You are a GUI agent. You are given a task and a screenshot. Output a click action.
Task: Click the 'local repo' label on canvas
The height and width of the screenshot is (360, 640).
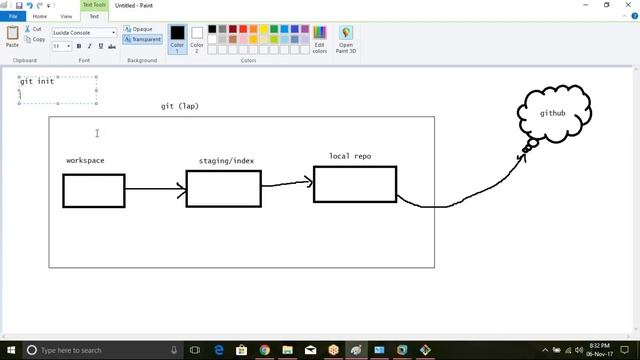[x=350, y=156]
